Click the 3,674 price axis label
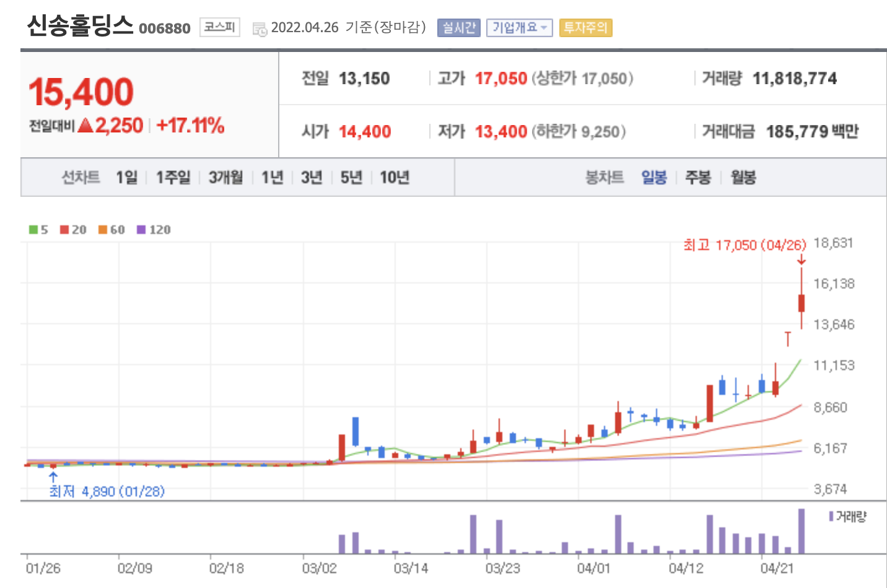The width and height of the screenshot is (887, 588). pyautogui.click(x=830, y=490)
